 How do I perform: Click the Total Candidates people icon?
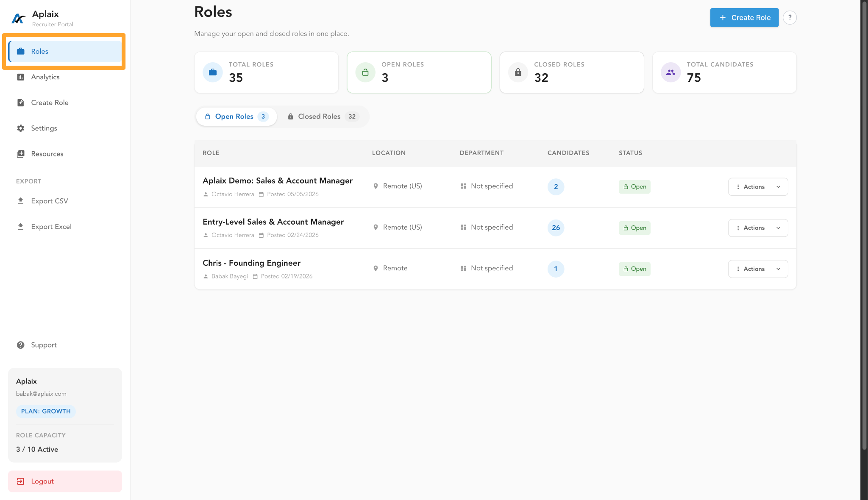pyautogui.click(x=670, y=72)
